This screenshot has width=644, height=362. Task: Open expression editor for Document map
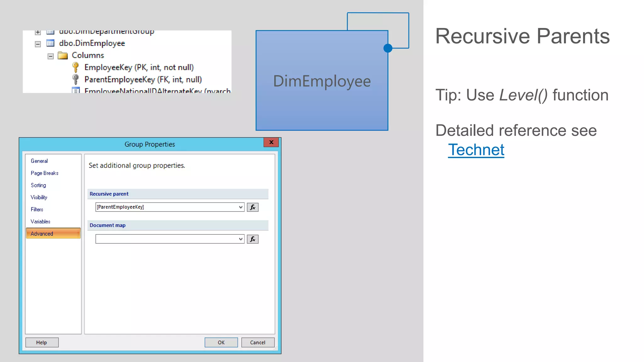click(x=253, y=239)
